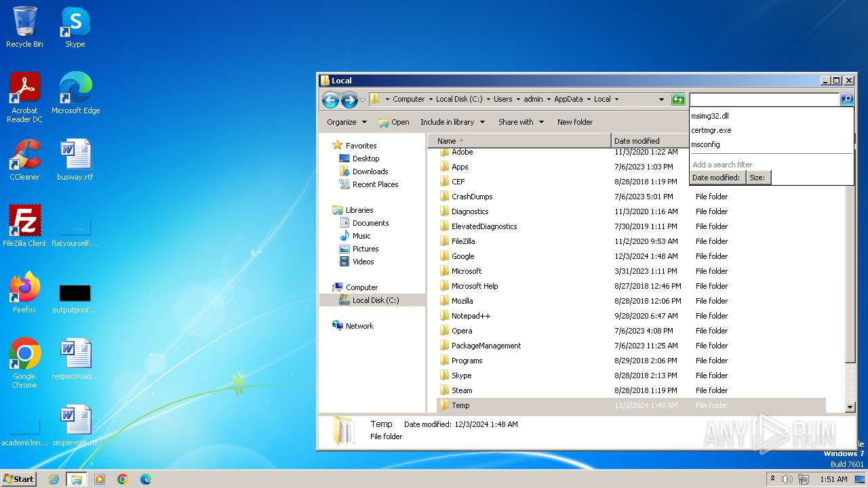Open the busway.rtf document icon
The width and height of the screenshot is (868, 488).
click(75, 160)
